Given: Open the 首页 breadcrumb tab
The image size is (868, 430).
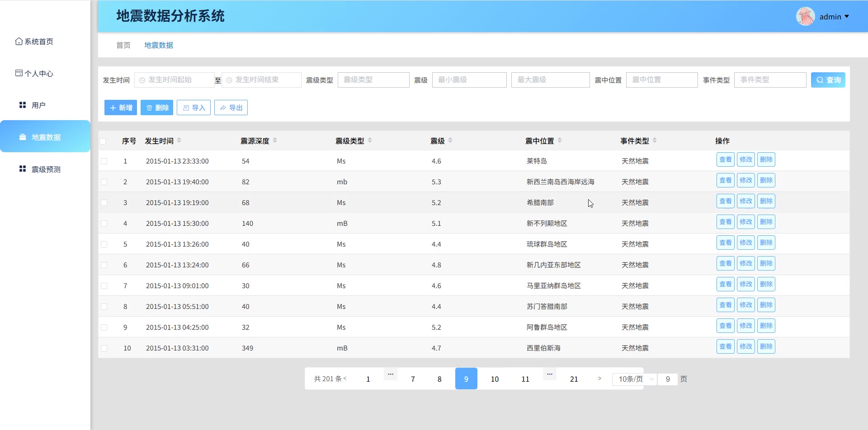Looking at the screenshot, I should [123, 45].
